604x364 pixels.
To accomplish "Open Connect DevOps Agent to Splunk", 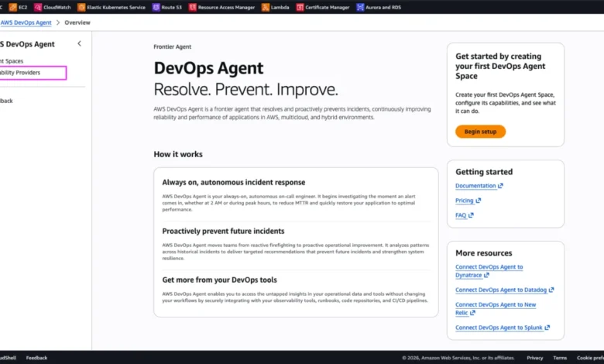I will 502,328.
